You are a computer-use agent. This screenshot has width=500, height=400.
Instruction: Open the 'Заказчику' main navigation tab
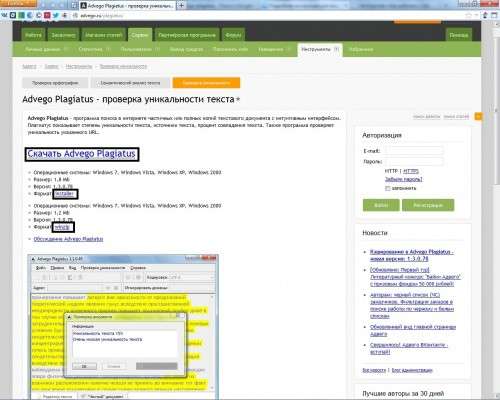pos(63,35)
